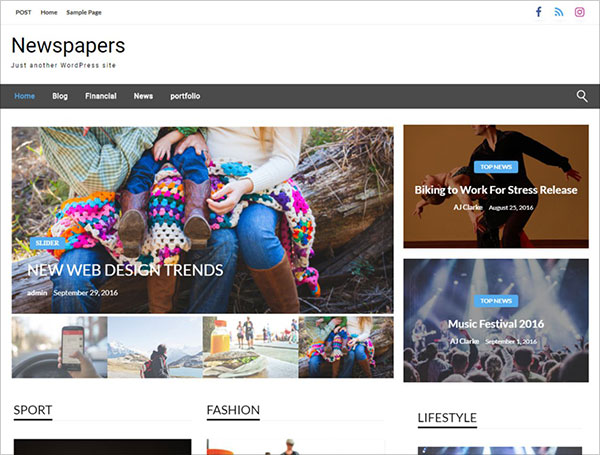600x455 pixels.
Task: Select the mountain hiker slider thumbnail
Action: pyautogui.click(x=155, y=347)
